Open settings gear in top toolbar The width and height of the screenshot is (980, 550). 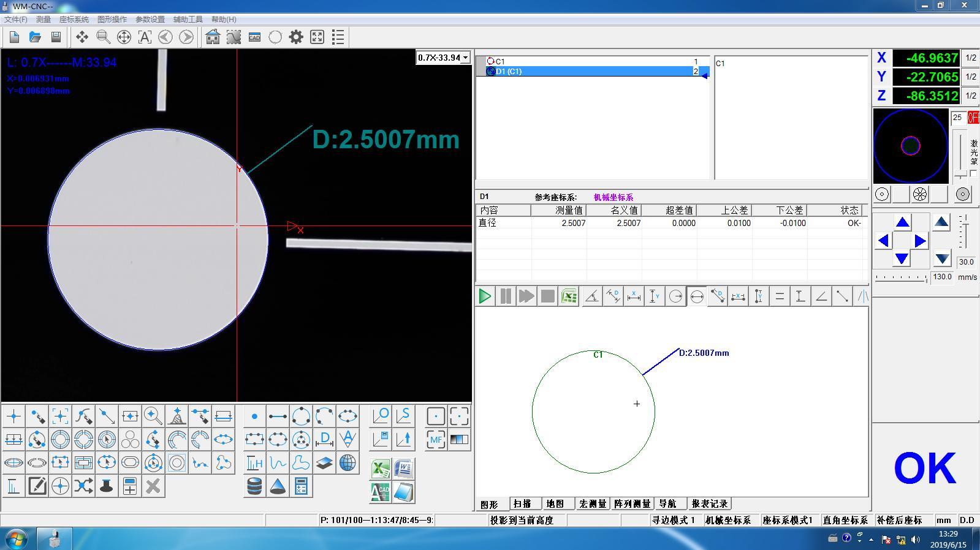tap(296, 37)
